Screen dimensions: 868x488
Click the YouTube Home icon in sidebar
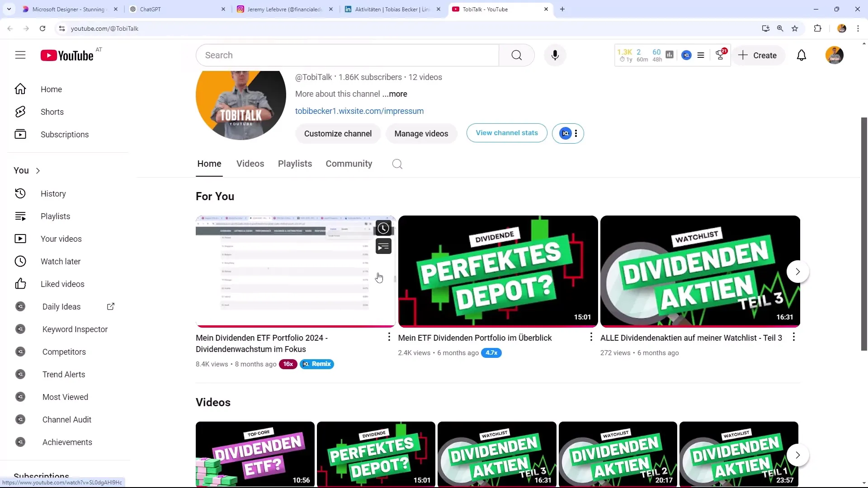click(x=20, y=89)
